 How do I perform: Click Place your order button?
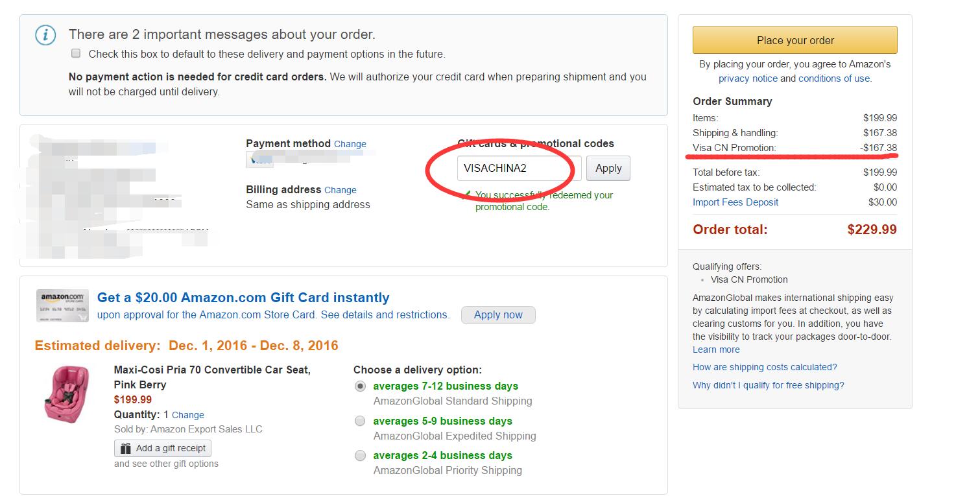[x=795, y=40]
